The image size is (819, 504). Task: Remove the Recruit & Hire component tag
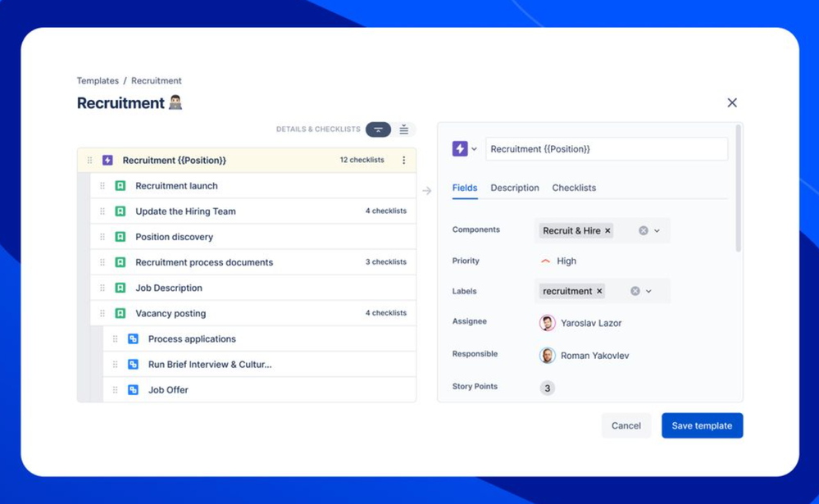[607, 231]
